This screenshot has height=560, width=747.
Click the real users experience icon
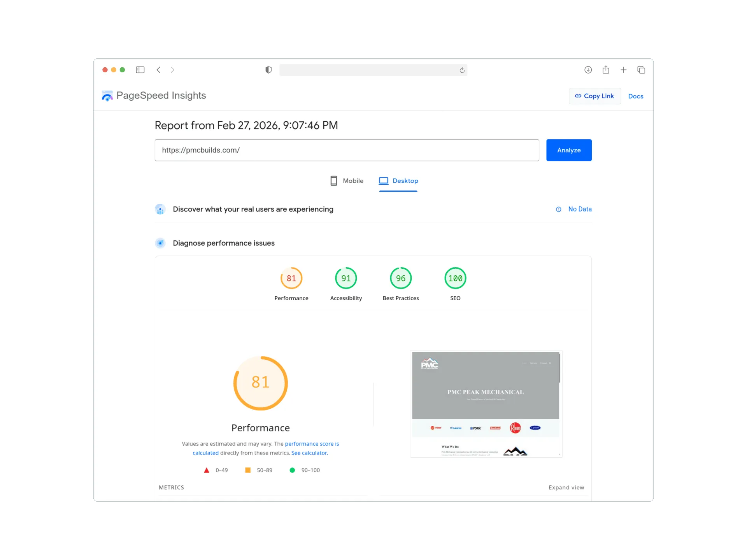[x=160, y=209]
